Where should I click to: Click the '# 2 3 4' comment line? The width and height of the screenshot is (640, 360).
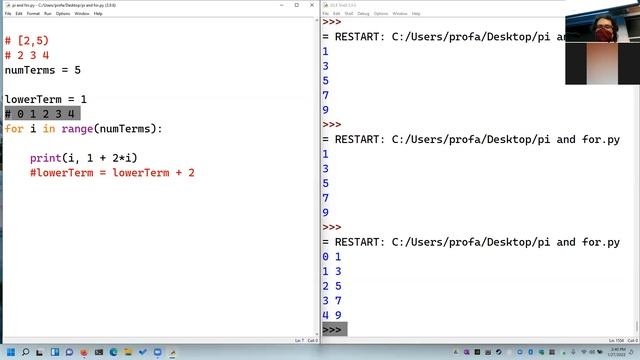click(x=27, y=56)
